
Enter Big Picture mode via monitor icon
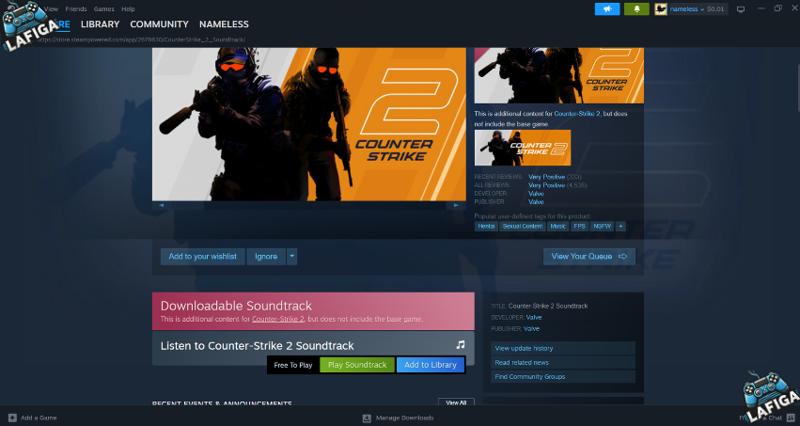coord(741,9)
